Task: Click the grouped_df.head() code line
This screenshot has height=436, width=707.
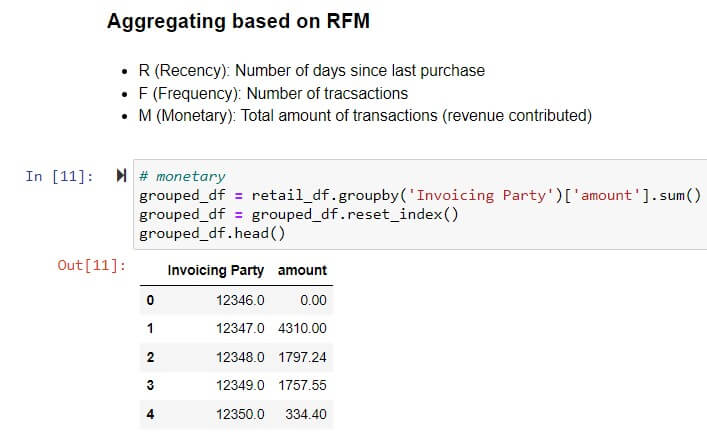Action: point(212,234)
